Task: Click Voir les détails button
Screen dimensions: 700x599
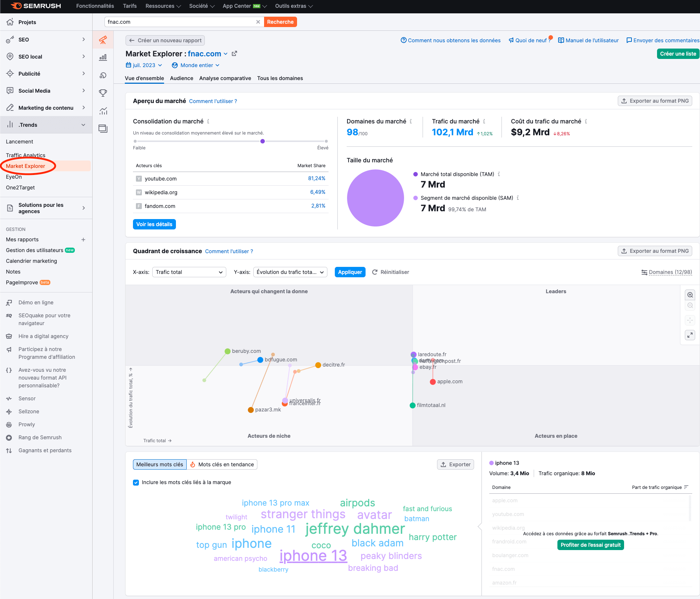Action: [x=154, y=224]
